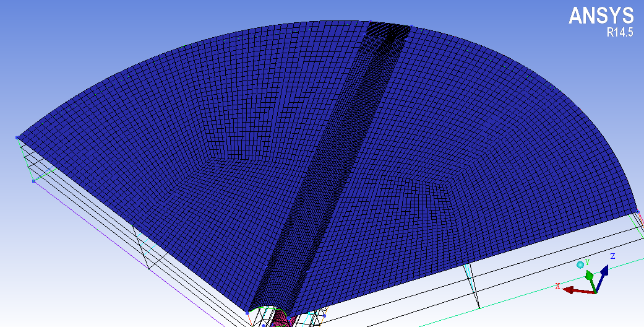Click the cyan isometric view sphere
This screenshot has height=327, width=644.
coord(580,265)
